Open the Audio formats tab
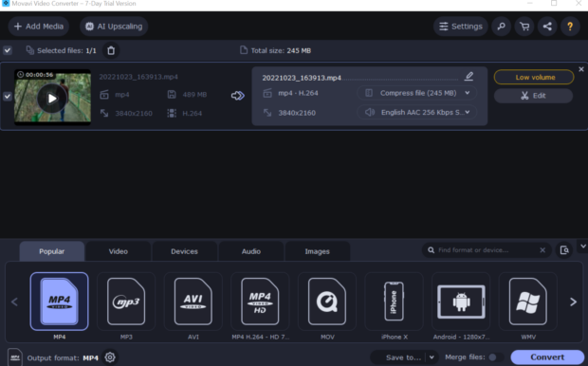588x366 pixels. coord(251,251)
